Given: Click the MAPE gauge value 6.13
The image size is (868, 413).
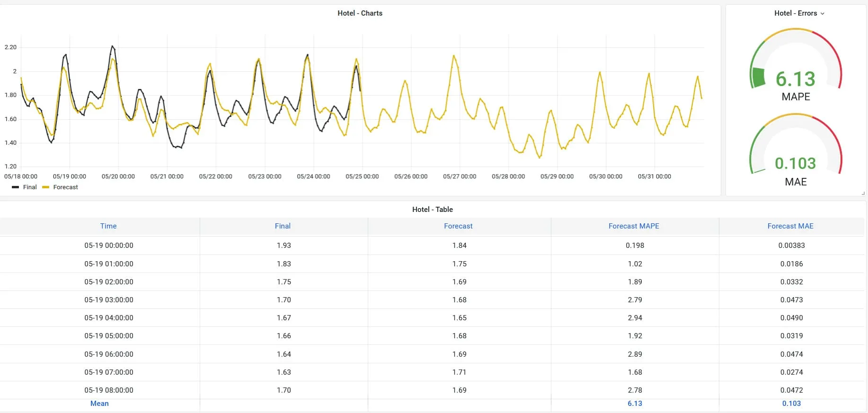Looking at the screenshot, I should pos(796,79).
